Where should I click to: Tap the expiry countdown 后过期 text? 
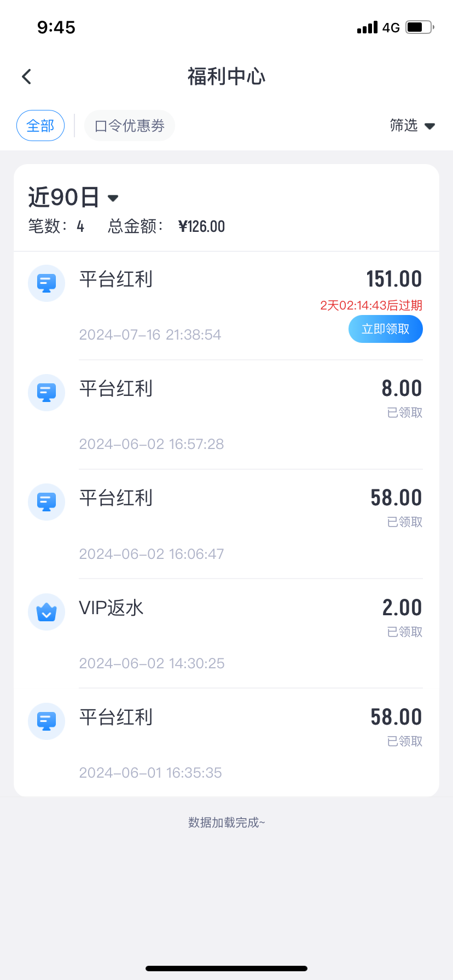coord(371,305)
